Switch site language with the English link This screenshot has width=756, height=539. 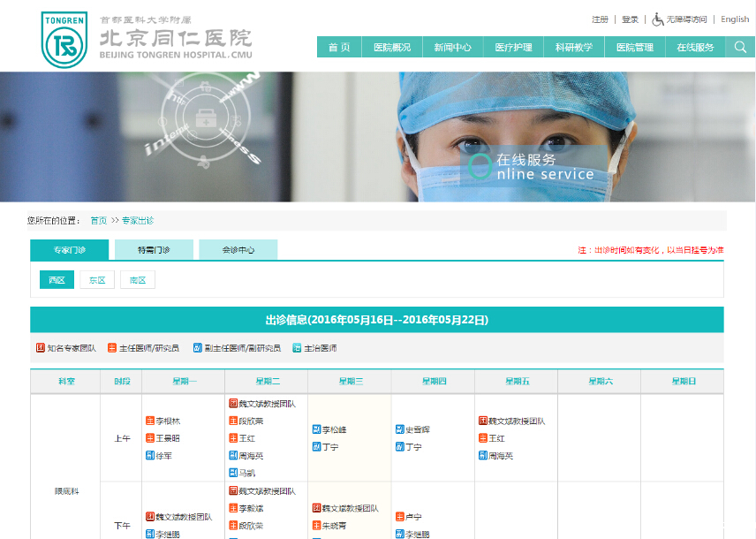click(735, 19)
